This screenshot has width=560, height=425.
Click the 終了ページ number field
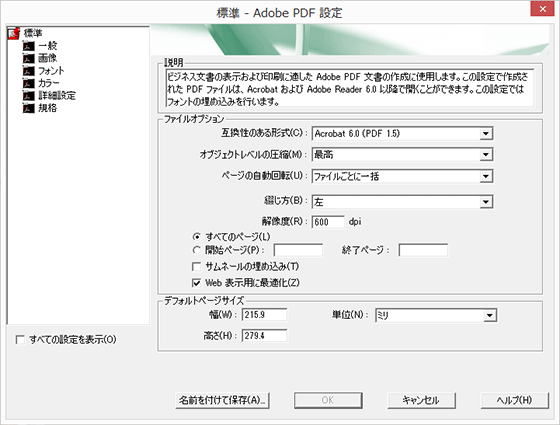coord(423,250)
